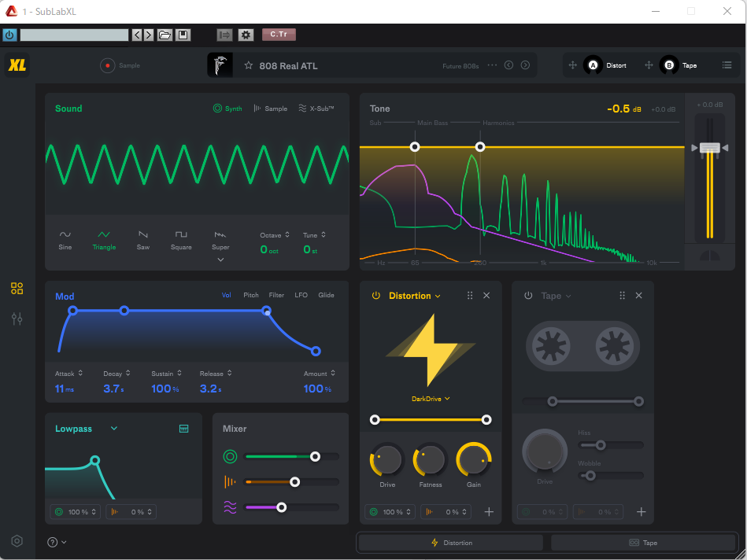Switch sound source to Sample

[x=271, y=109]
